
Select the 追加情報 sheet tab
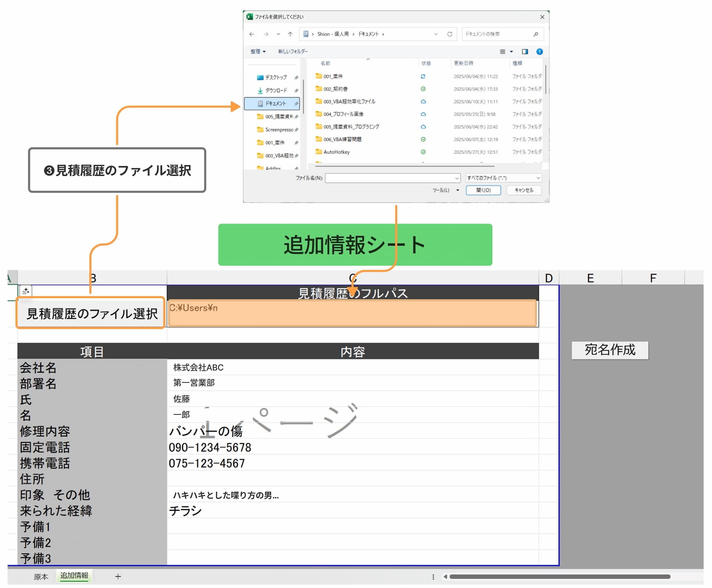click(74, 576)
